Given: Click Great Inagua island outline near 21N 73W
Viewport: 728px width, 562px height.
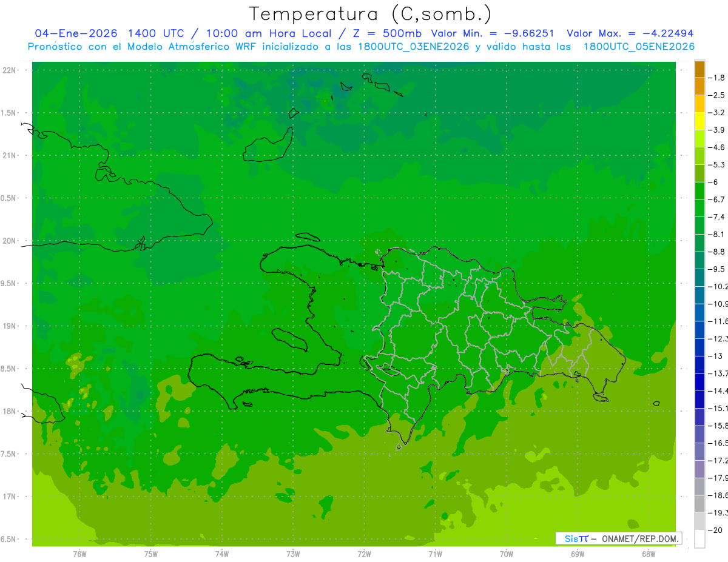Looking at the screenshot, I should coord(268,145).
